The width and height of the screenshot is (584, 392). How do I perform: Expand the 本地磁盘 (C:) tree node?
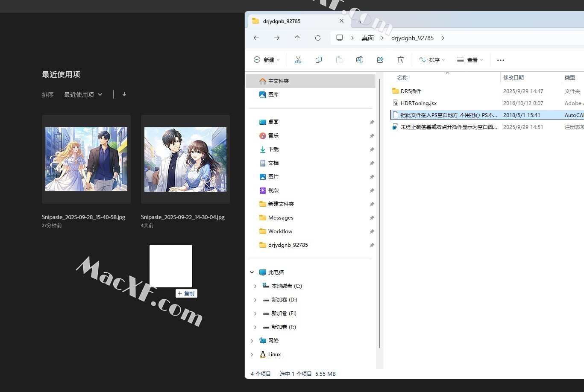pyautogui.click(x=255, y=286)
